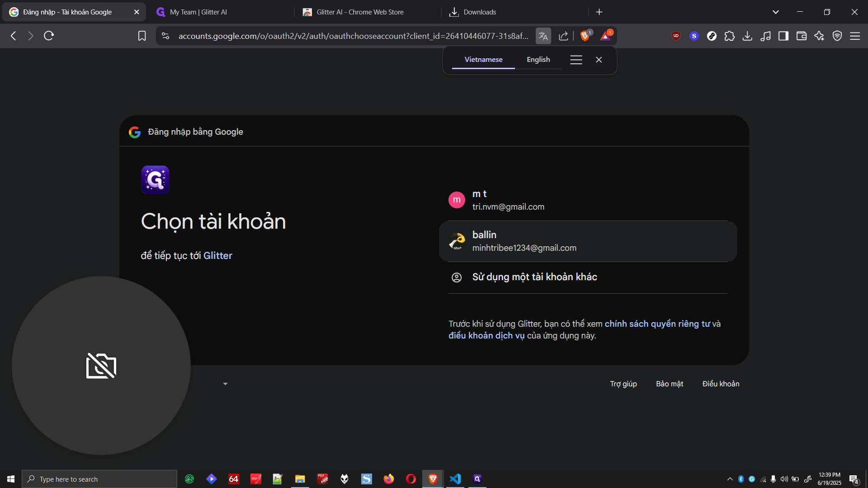868x488 pixels.
Task: Open the tab search dropdown arrow
Action: [x=776, y=12]
